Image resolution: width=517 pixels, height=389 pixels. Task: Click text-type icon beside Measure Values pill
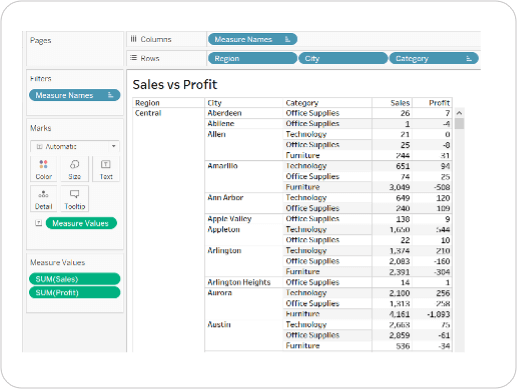point(39,223)
